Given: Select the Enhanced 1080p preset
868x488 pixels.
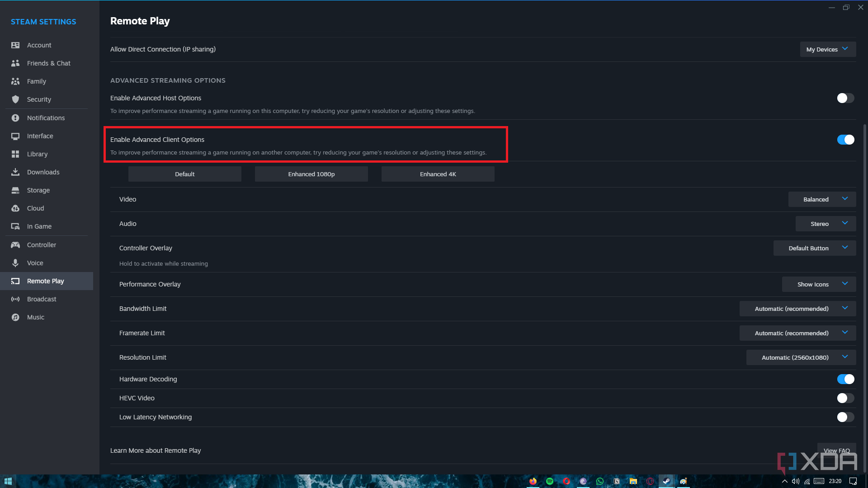Looking at the screenshot, I should point(311,174).
